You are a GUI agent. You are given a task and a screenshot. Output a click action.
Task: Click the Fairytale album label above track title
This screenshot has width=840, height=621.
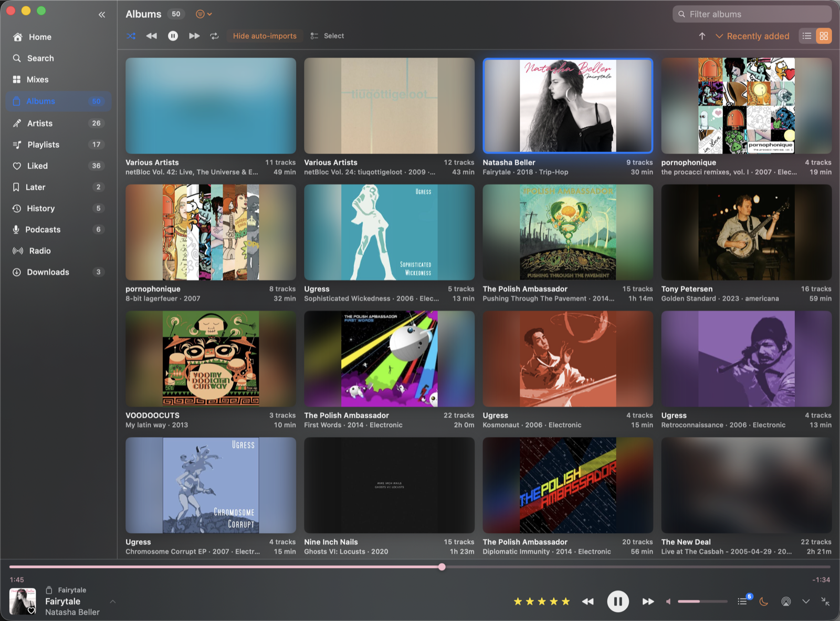pyautogui.click(x=72, y=590)
